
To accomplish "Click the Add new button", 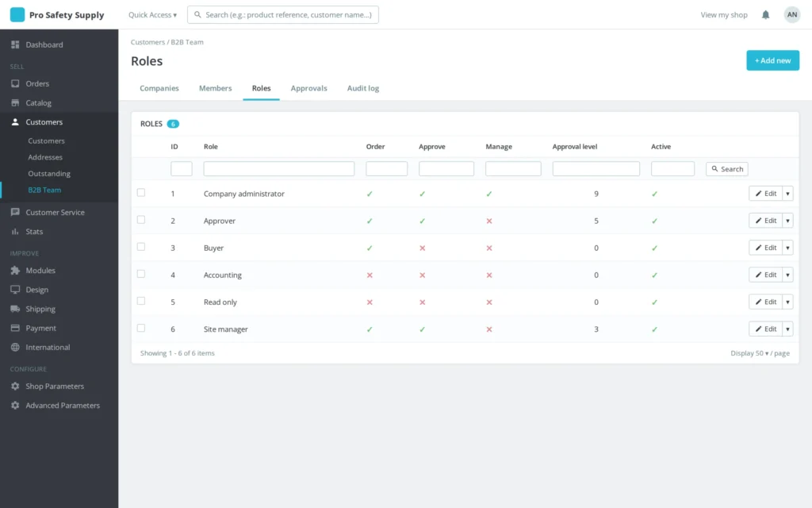I will [x=772, y=60].
